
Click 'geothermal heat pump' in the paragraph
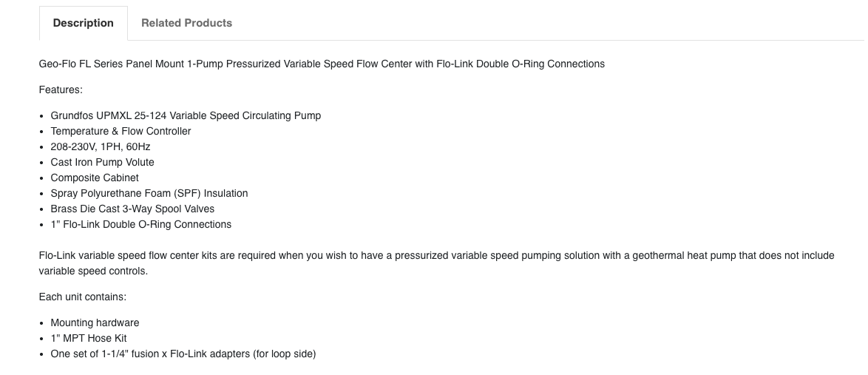684,256
